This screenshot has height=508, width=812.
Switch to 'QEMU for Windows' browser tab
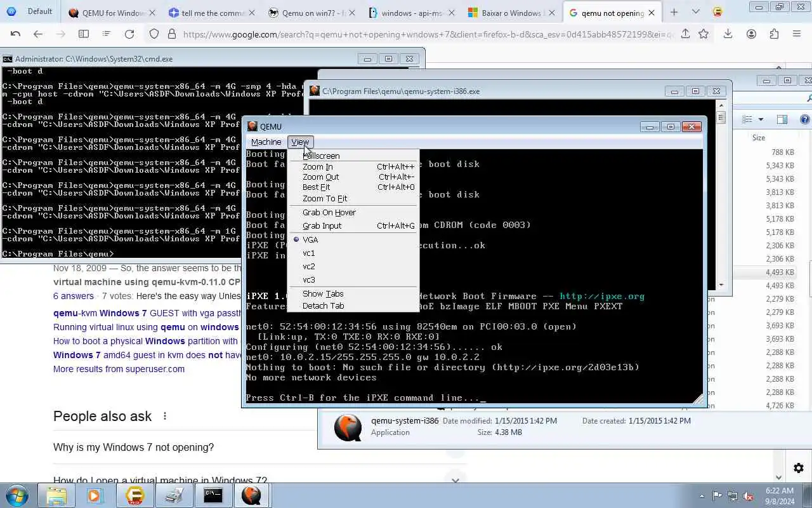point(113,12)
